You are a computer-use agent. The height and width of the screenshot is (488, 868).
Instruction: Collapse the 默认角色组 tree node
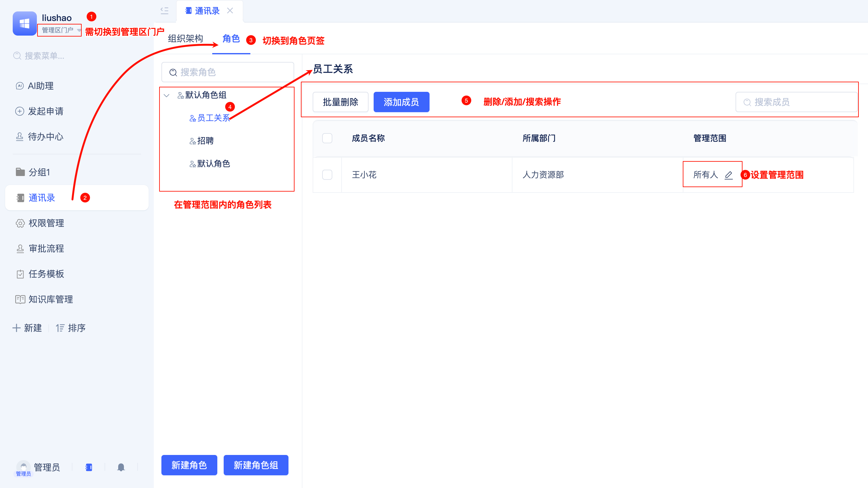tap(166, 95)
